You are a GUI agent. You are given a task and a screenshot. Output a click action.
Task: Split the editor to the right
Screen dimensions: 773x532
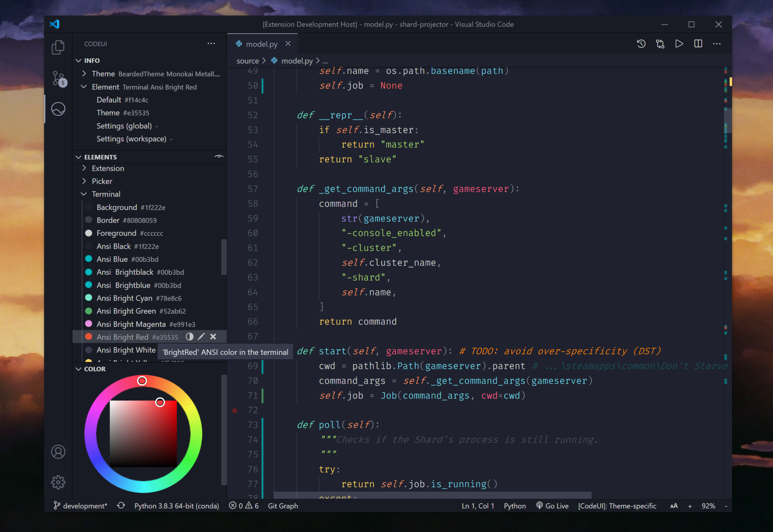tap(698, 44)
